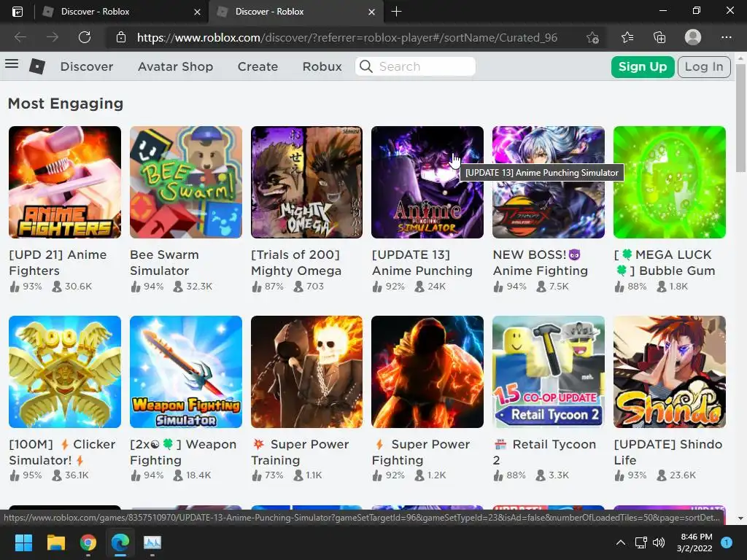Click the 'NEW BOSS! Anime Fighting' title
Screen dimensions: 747x560
(541, 262)
